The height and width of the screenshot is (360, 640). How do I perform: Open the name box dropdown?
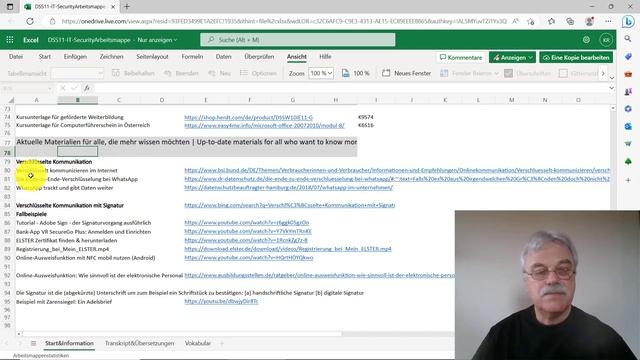pos(49,88)
